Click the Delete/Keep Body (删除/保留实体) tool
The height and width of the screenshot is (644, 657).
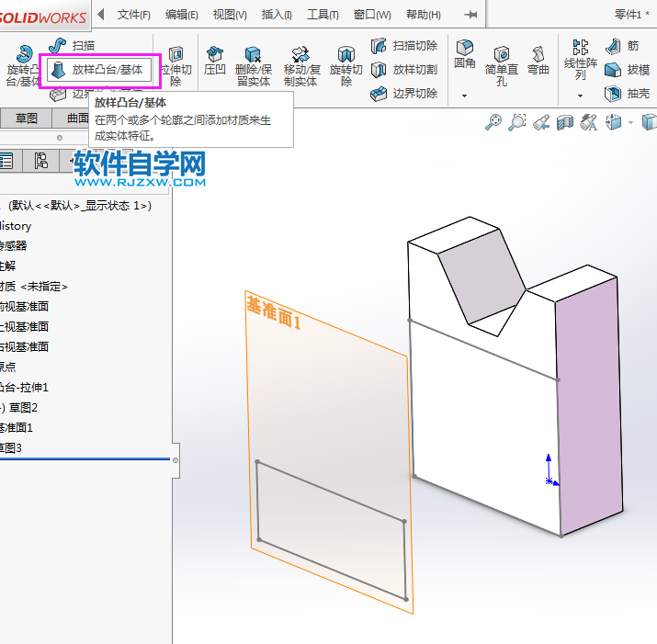pos(254,66)
